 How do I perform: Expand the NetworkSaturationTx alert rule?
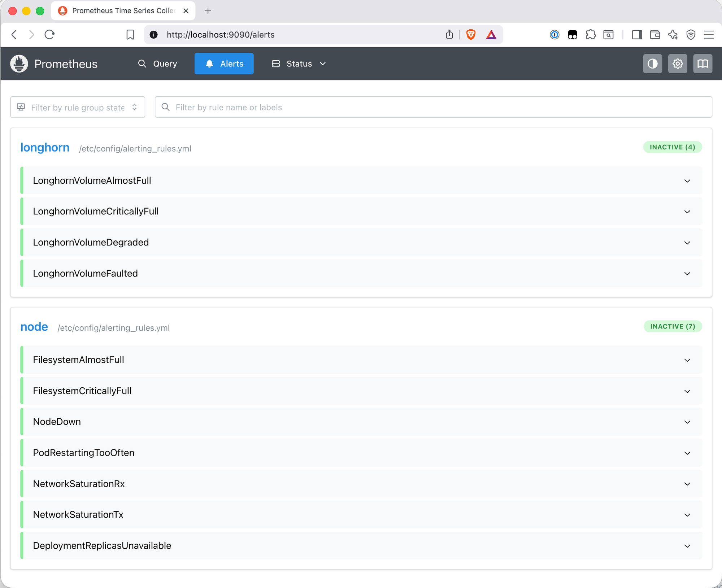361,515
